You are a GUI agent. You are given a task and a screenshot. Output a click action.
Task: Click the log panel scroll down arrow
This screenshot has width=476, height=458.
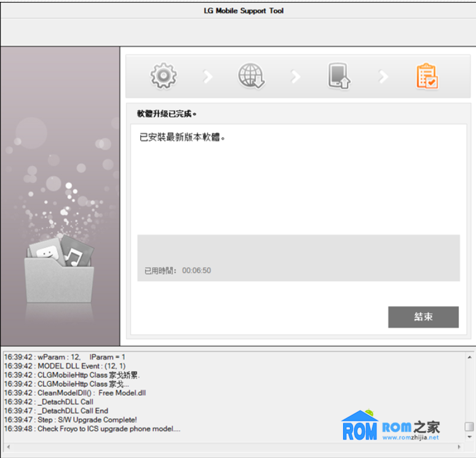469,437
